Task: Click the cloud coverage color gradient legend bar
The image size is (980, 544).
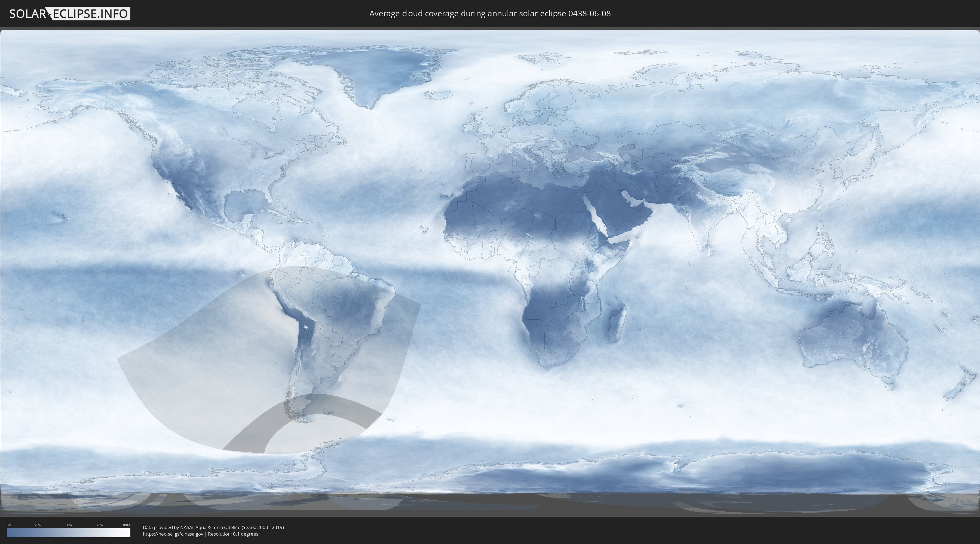Action: click(x=69, y=533)
